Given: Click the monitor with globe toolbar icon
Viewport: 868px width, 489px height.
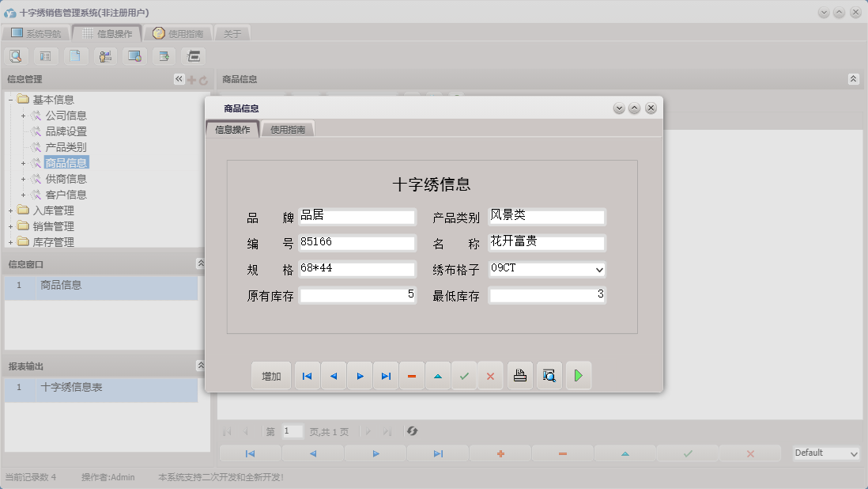Looking at the screenshot, I should 134,56.
